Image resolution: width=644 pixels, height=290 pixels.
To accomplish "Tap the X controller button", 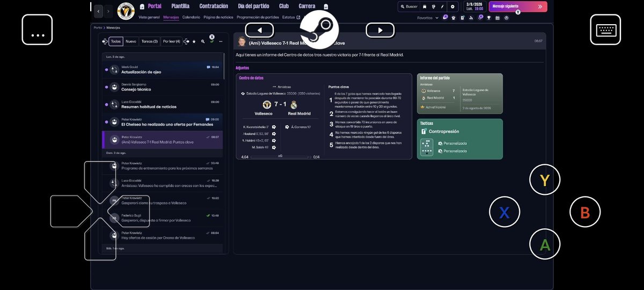I will (x=504, y=213).
